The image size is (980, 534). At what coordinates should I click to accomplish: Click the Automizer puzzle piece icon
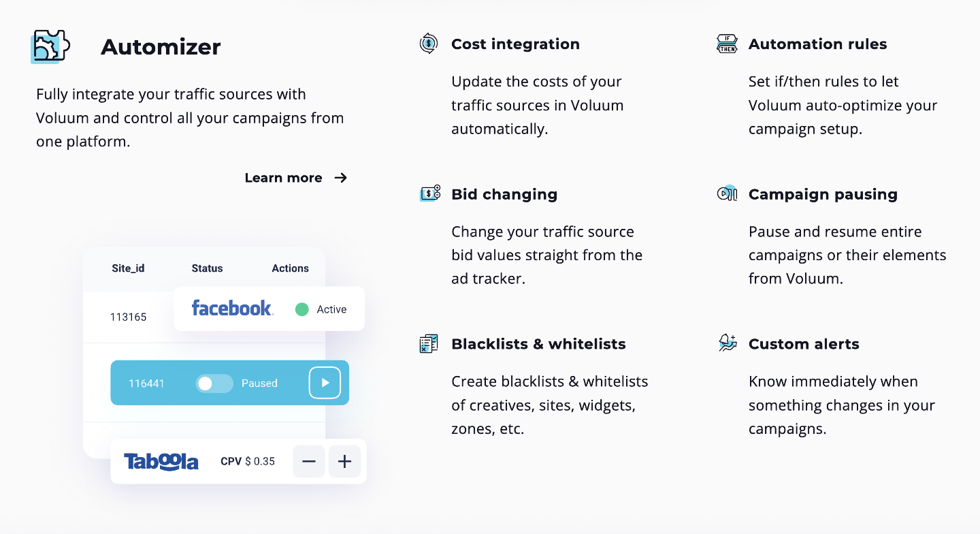(x=51, y=46)
